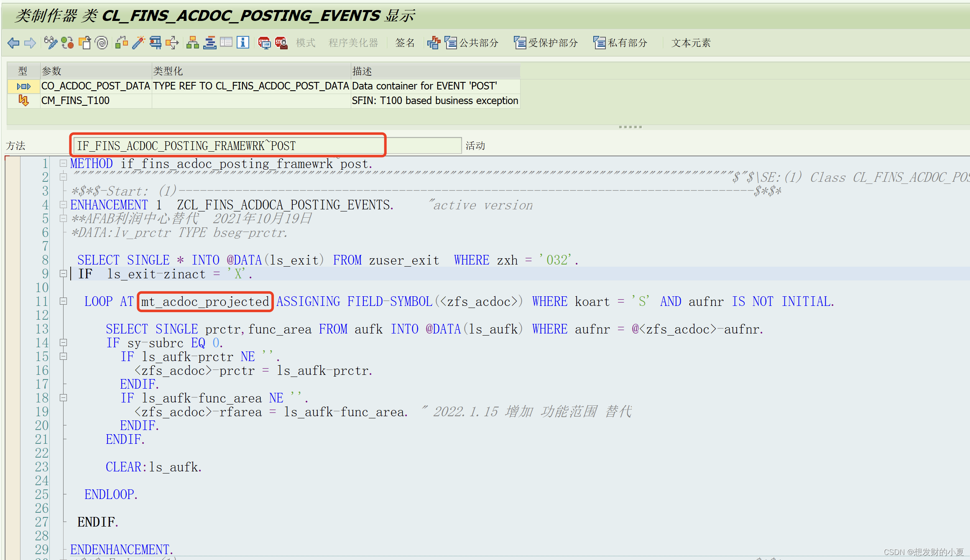Click the CLEAR:ls_aufk statement on line 23

coord(153,467)
